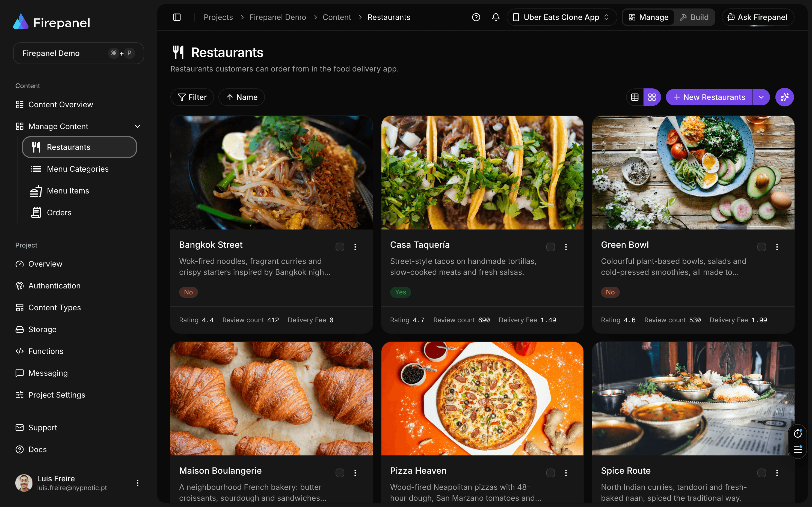Open Bangkok Street card options menu

(x=355, y=247)
